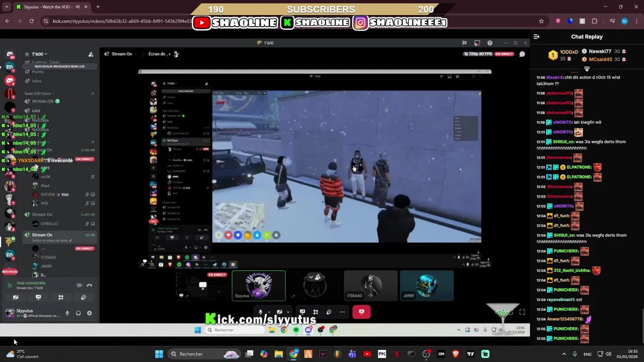Open the T'600 server name dropdown
Image resolution: width=644 pixels, height=362 pixels.
[x=40, y=54]
